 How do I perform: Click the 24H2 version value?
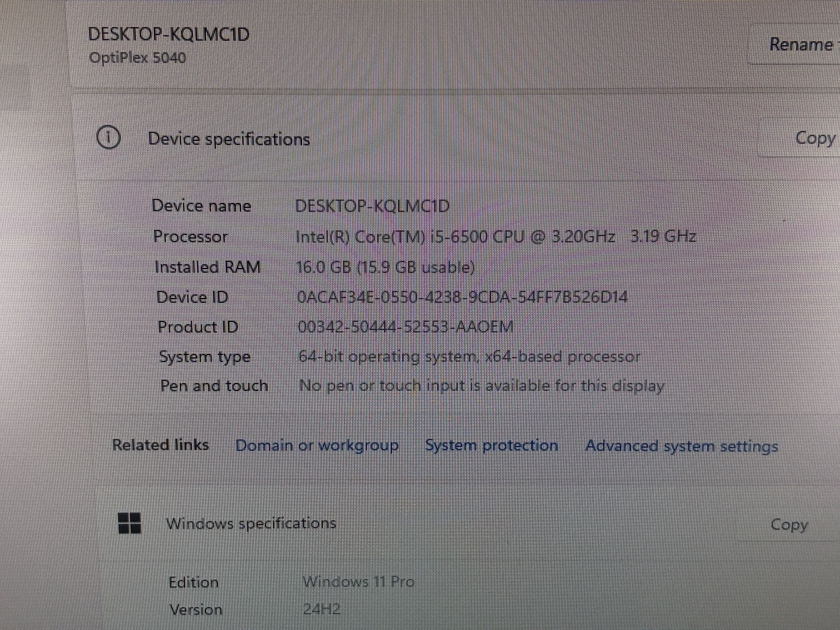(x=322, y=609)
